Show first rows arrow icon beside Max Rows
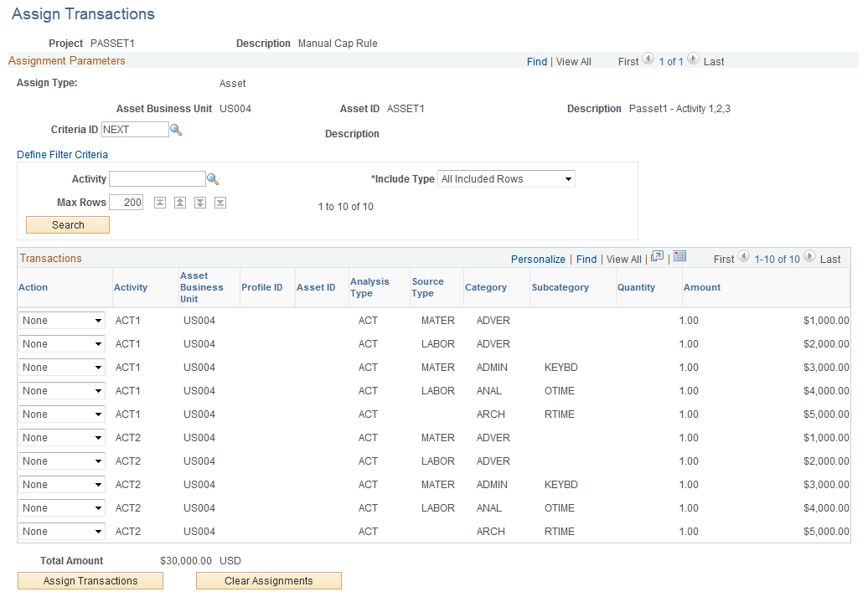868x597 pixels. click(160, 203)
